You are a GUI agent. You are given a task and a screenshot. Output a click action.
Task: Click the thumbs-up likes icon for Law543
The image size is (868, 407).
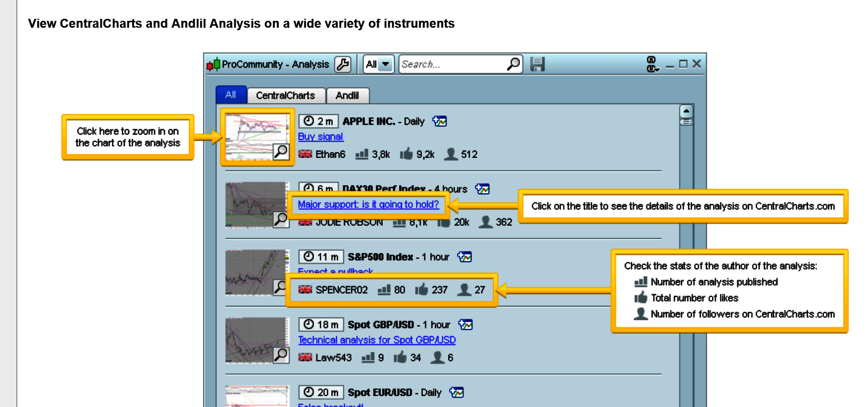[x=400, y=357]
